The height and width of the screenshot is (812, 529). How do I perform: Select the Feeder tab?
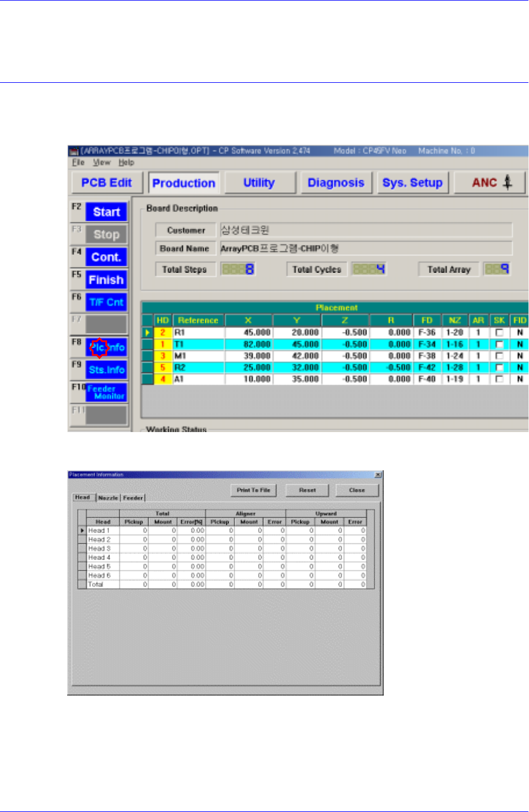tap(133, 498)
